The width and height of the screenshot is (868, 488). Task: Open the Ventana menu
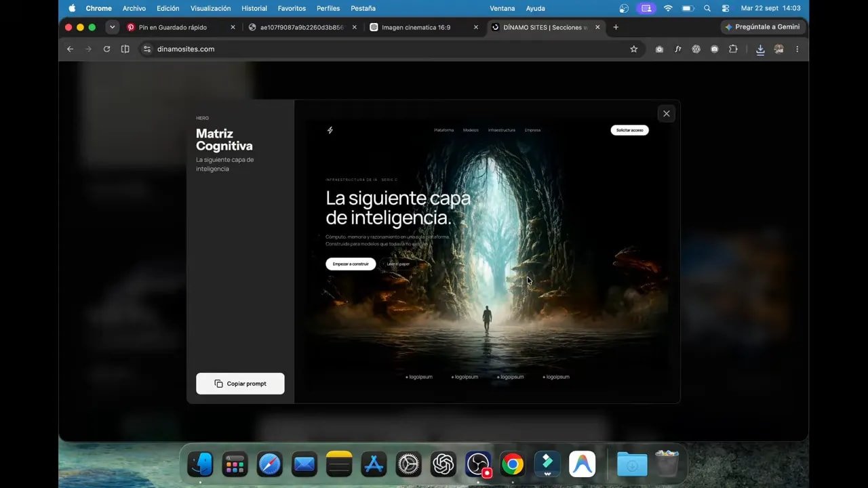point(502,8)
